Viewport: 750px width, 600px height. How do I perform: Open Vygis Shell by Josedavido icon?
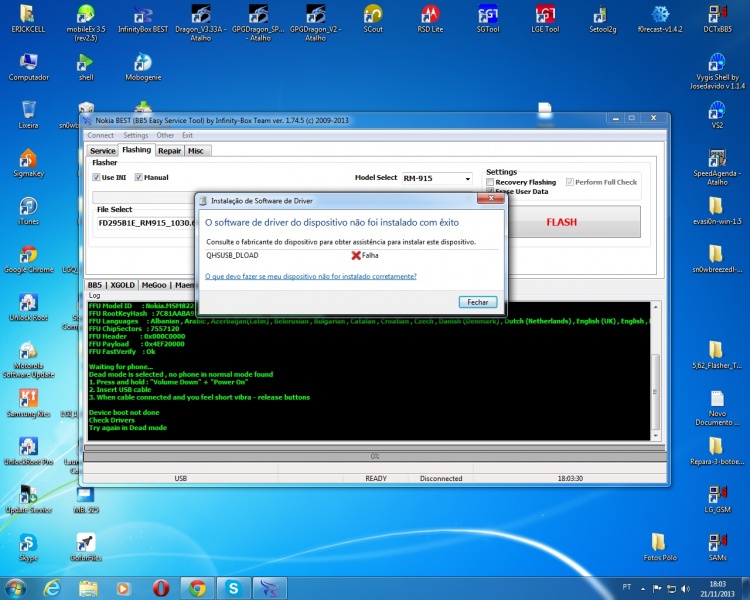pyautogui.click(x=717, y=71)
